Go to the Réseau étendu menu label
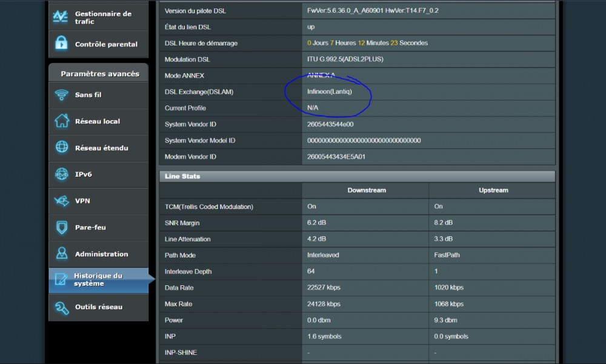The image size is (606, 364). point(101,148)
